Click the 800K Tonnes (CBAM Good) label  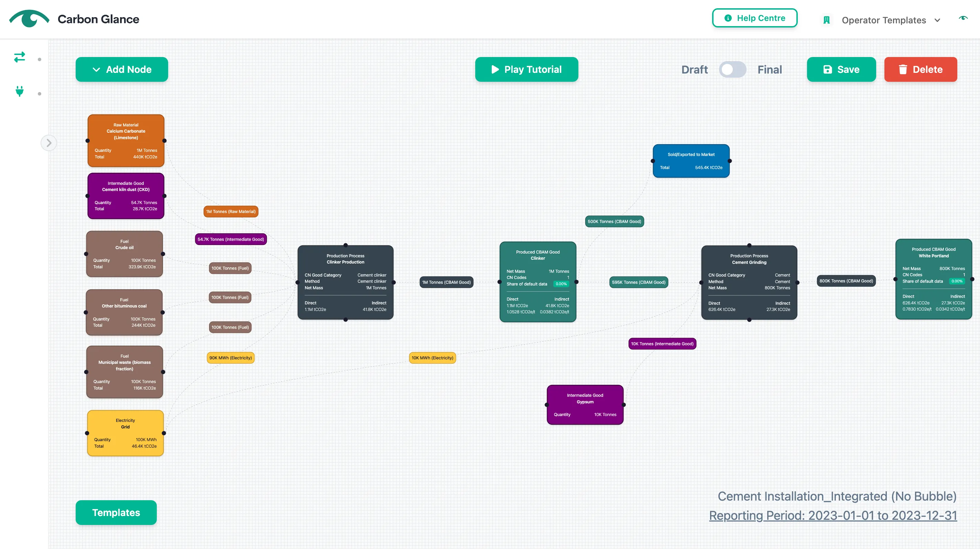click(x=846, y=281)
